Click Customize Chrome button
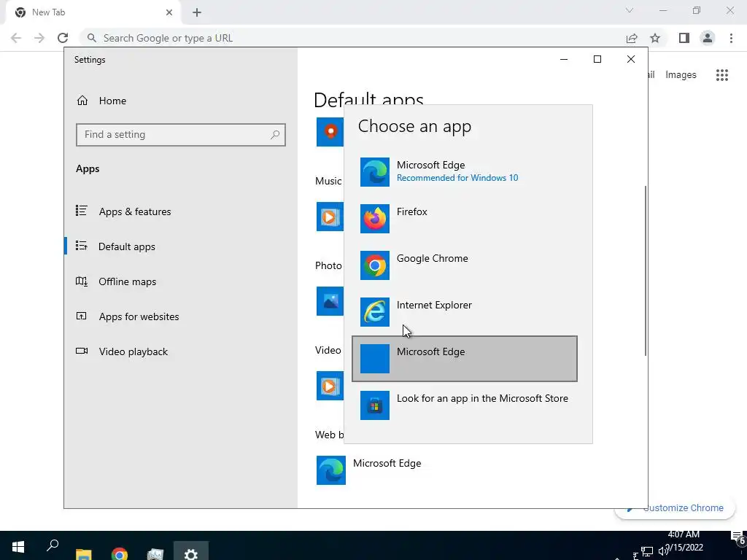 click(675, 507)
